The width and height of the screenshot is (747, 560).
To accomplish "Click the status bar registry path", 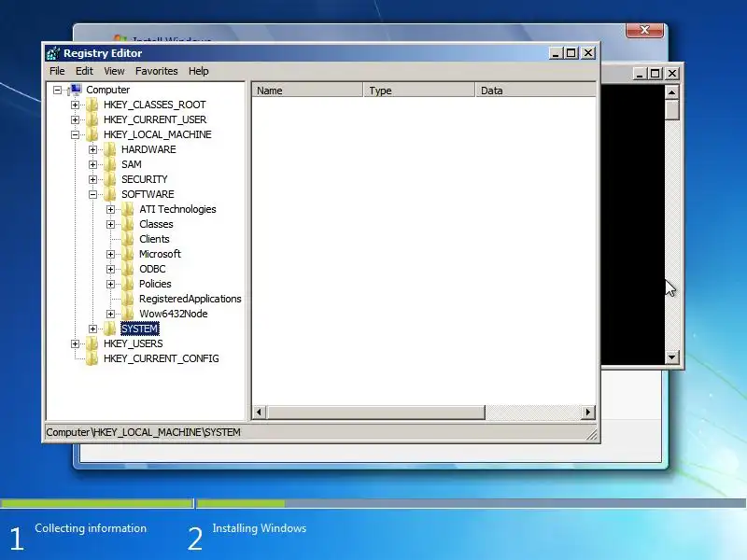I will [x=144, y=432].
